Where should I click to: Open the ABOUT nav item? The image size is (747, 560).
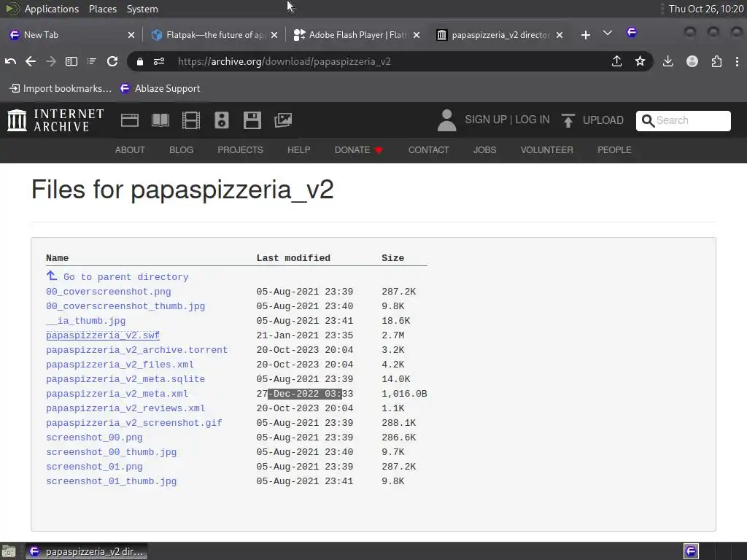(130, 150)
